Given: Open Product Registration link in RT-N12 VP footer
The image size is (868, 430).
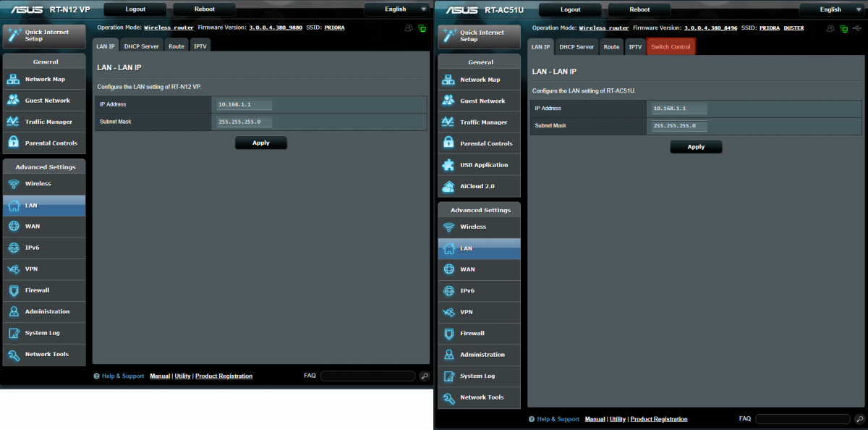Looking at the screenshot, I should point(224,376).
